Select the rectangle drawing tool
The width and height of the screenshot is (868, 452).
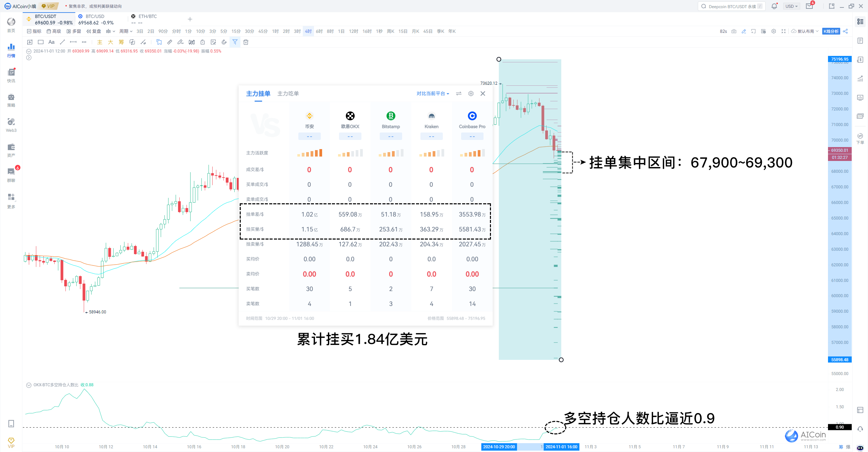[41, 42]
